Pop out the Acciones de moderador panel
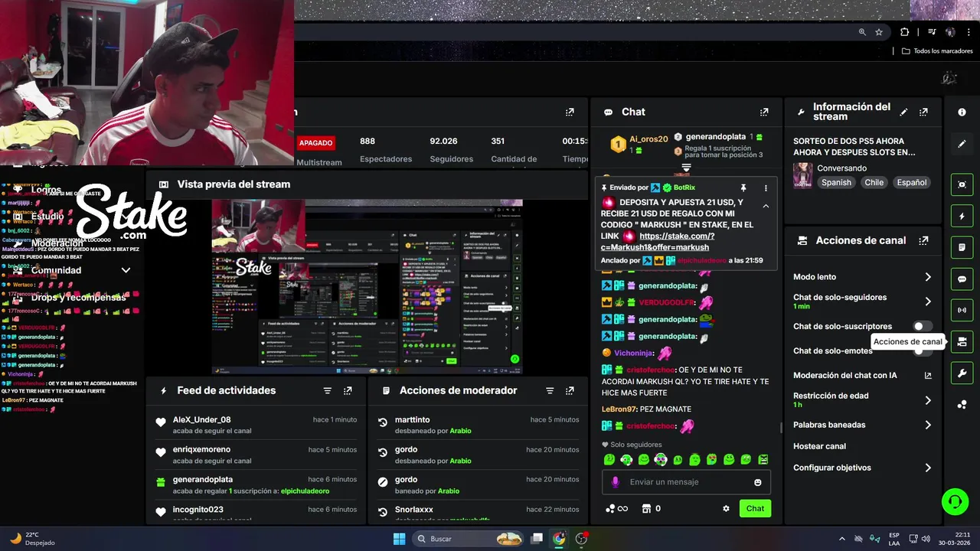This screenshot has width=980, height=551. 570,390
